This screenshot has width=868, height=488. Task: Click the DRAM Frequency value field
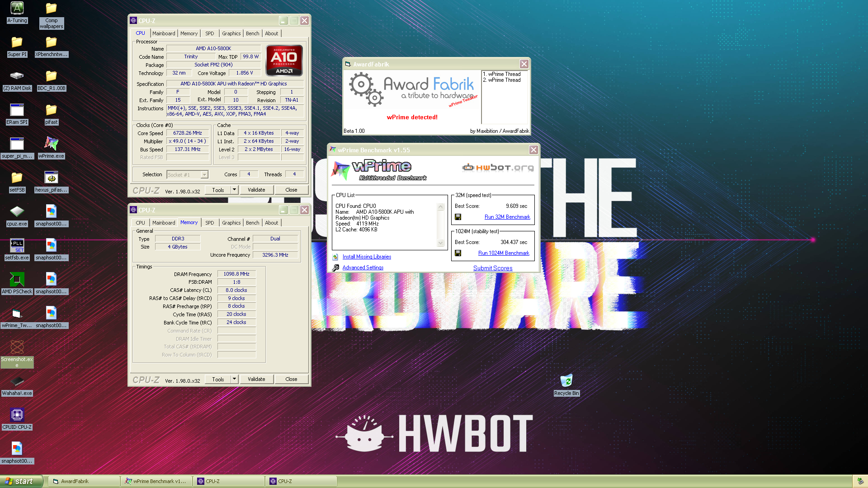click(236, 274)
